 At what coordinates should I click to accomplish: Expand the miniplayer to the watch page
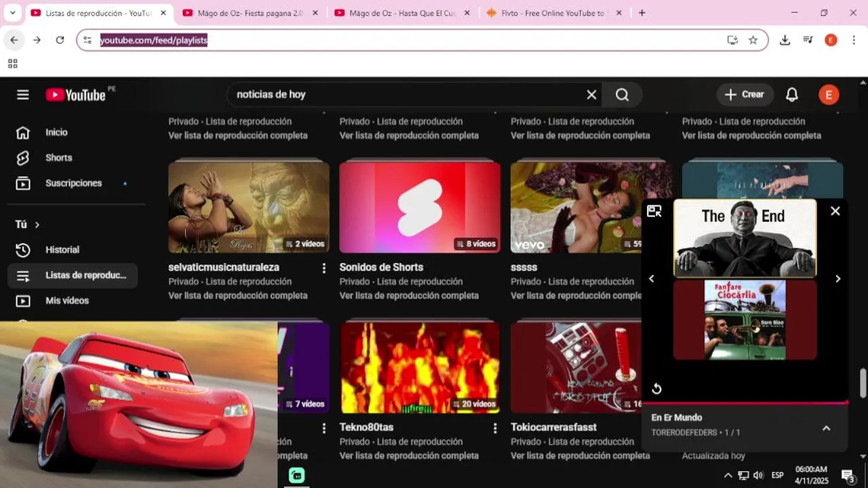tap(654, 211)
